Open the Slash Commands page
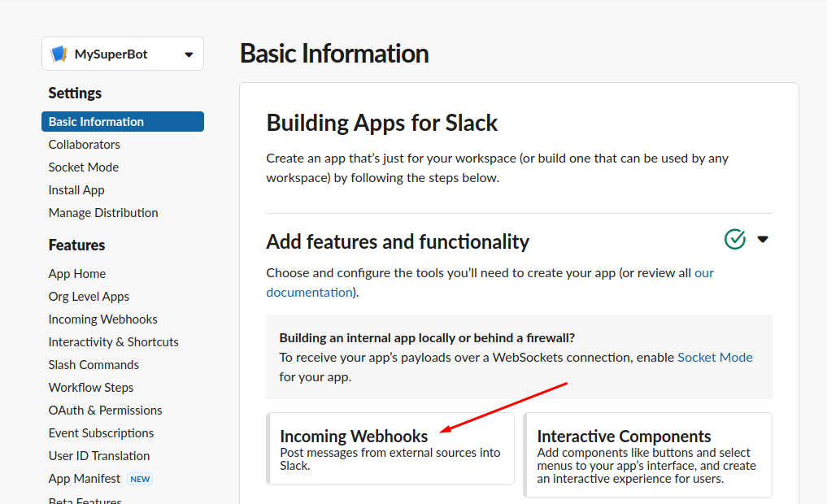The width and height of the screenshot is (827, 504). (94, 364)
